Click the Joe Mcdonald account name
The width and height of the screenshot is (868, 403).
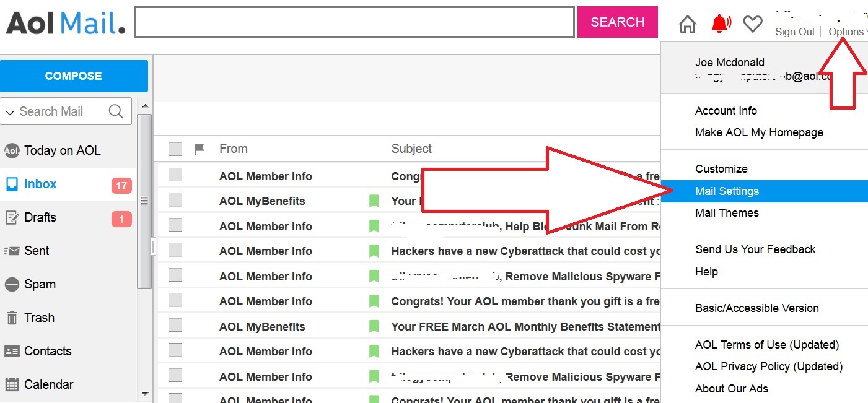pyautogui.click(x=730, y=63)
